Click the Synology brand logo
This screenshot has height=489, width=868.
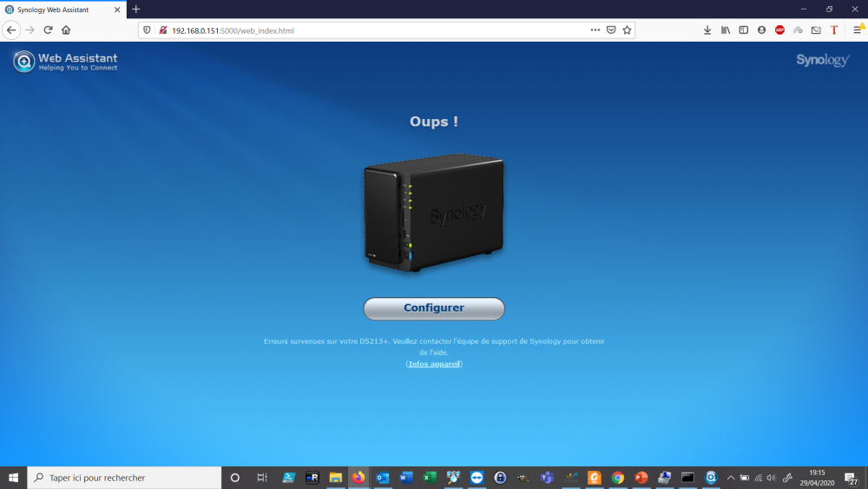point(823,60)
